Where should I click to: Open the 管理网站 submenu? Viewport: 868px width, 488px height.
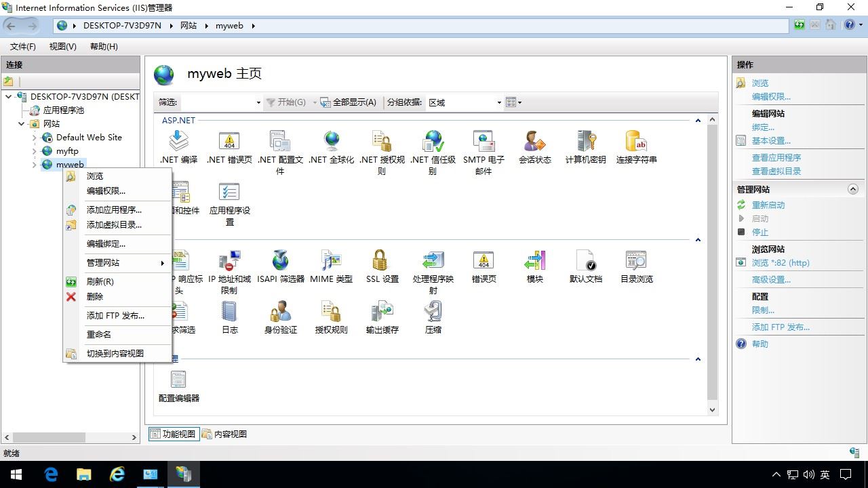(x=117, y=263)
